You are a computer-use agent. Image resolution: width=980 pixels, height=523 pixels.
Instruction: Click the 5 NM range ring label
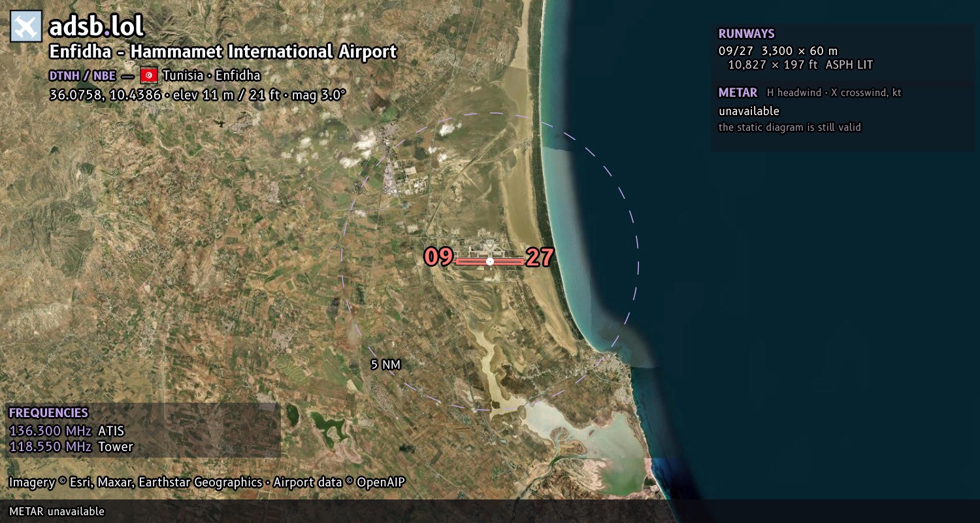pyautogui.click(x=385, y=365)
